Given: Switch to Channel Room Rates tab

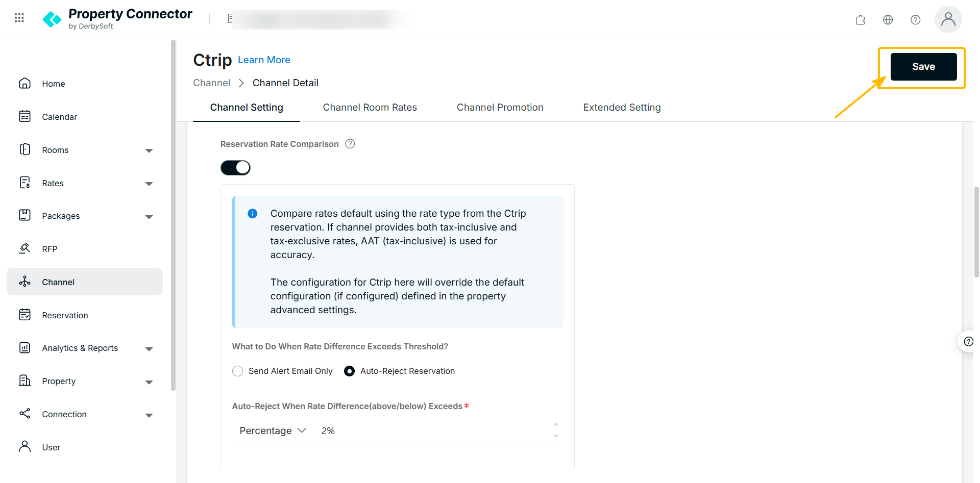Looking at the screenshot, I should coord(370,108).
